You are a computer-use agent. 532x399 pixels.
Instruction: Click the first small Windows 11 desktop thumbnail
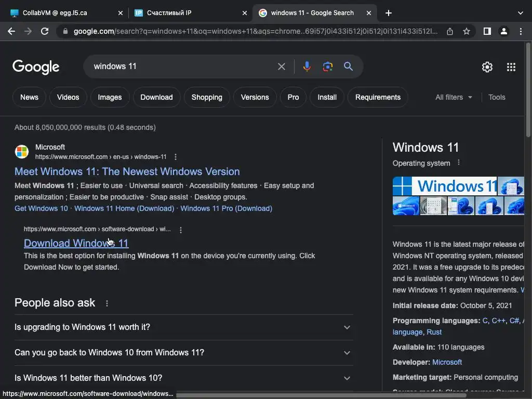(406, 206)
